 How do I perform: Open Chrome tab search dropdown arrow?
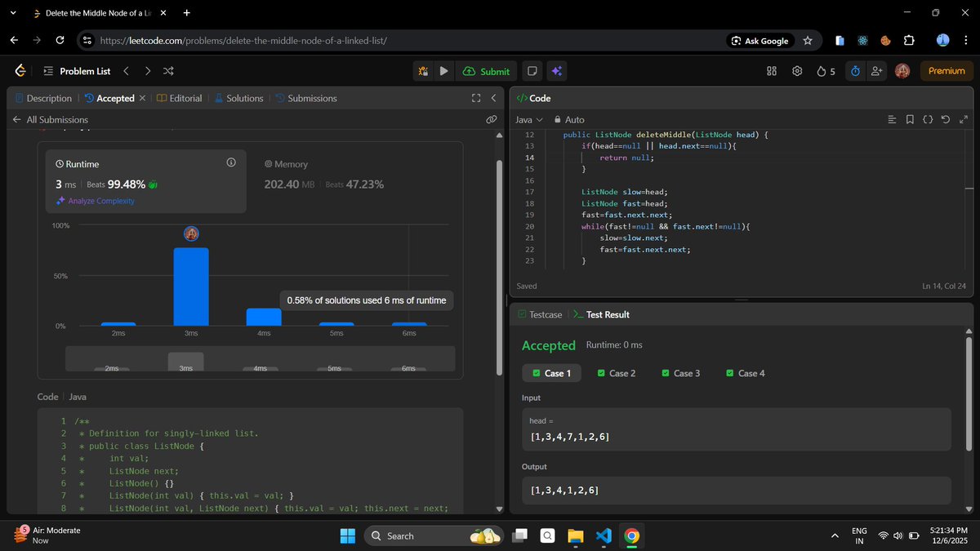tap(14, 13)
